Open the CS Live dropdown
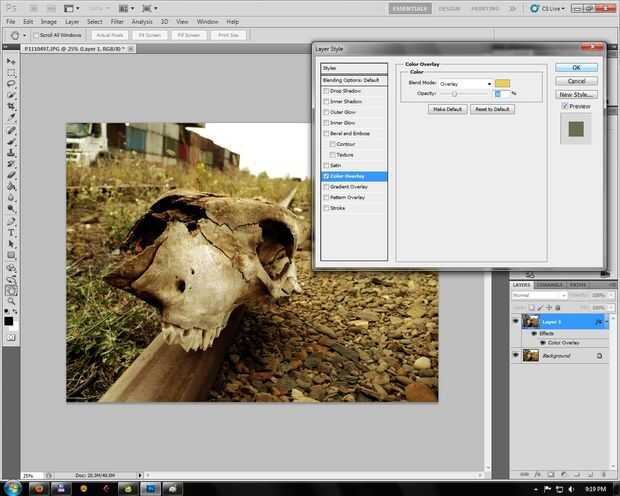 (553, 8)
